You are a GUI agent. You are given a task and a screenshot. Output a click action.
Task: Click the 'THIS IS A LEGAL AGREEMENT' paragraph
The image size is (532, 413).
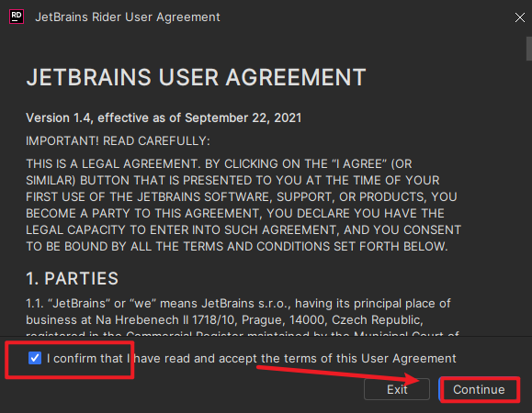pyautogui.click(x=243, y=205)
